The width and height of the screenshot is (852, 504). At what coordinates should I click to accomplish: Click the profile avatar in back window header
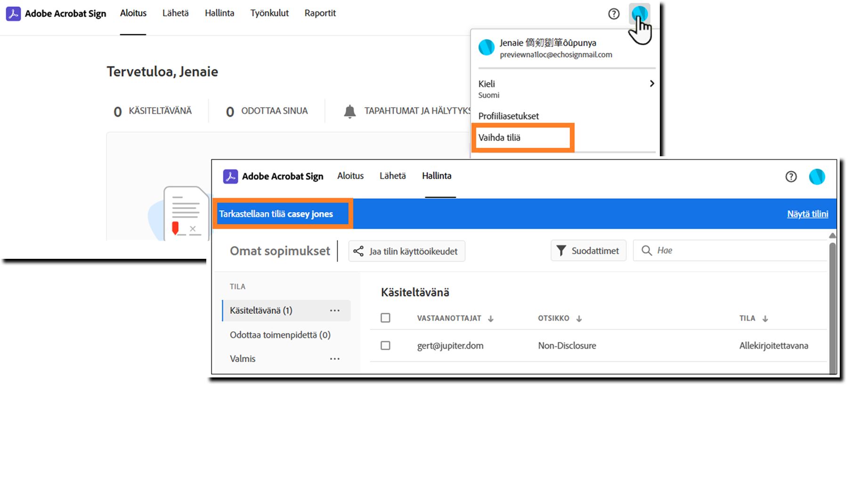[640, 13]
